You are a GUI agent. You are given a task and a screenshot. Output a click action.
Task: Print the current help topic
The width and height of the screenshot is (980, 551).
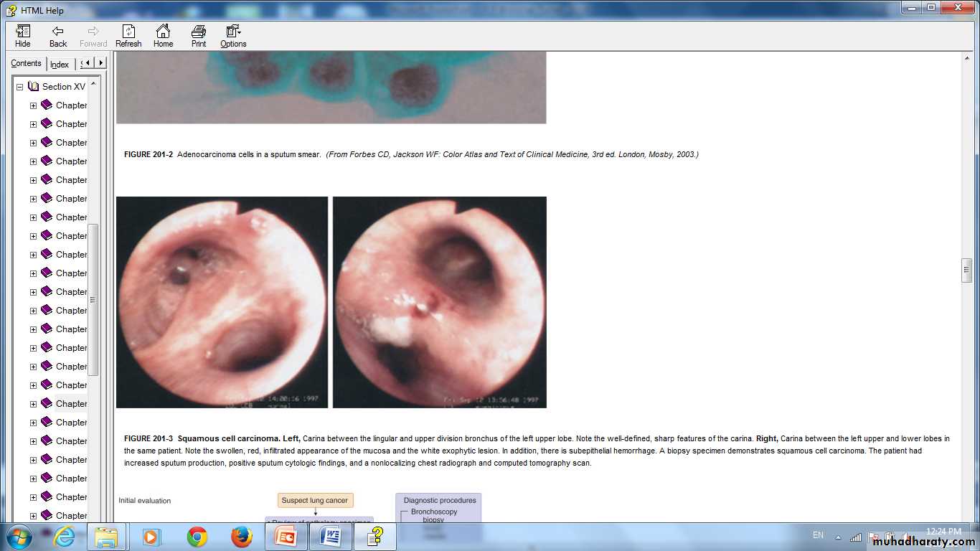pos(199,36)
